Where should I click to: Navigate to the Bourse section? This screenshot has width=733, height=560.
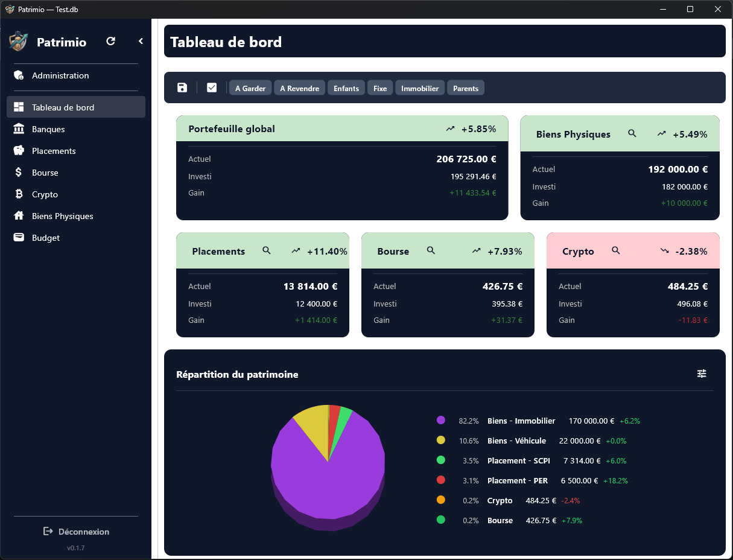point(76,173)
